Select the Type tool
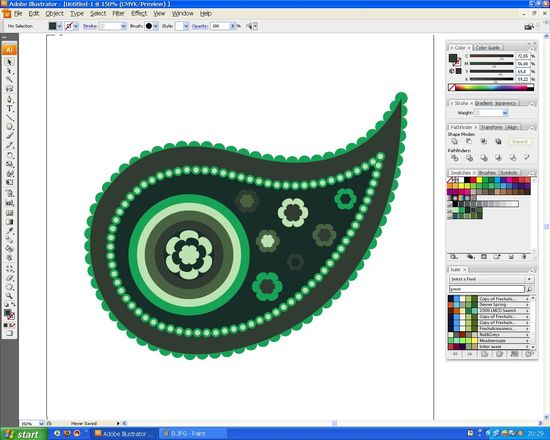The image size is (550, 440). [x=9, y=108]
